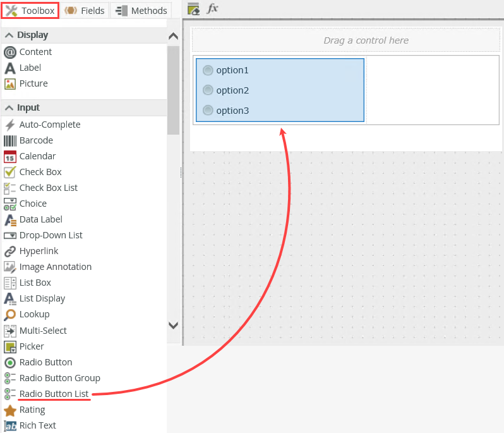Select the Image Annotation icon
The image size is (504, 433).
point(10,267)
